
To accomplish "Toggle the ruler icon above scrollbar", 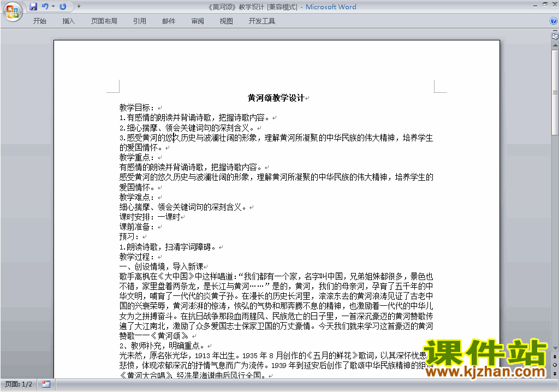I will (555, 36).
